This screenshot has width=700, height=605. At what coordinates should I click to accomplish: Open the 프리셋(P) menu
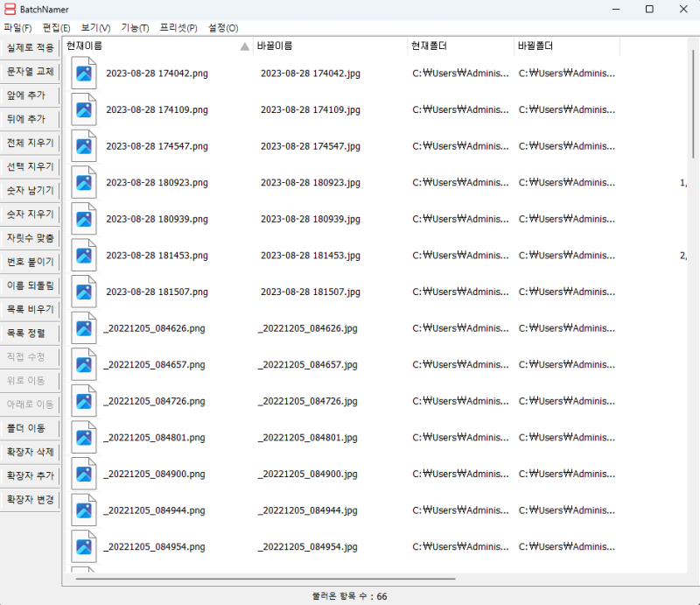pyautogui.click(x=176, y=27)
